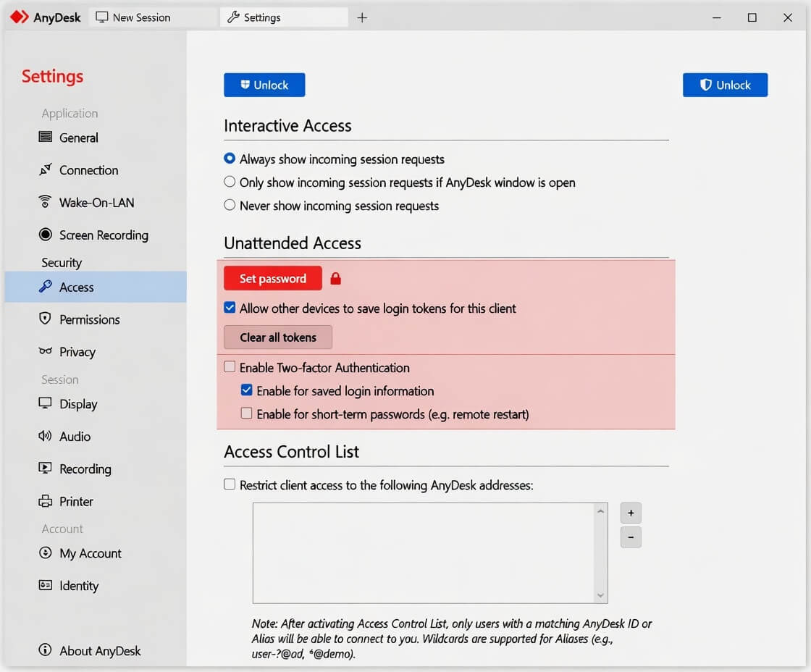The height and width of the screenshot is (672, 811).
Task: Switch to the Settings tab
Action: point(284,17)
